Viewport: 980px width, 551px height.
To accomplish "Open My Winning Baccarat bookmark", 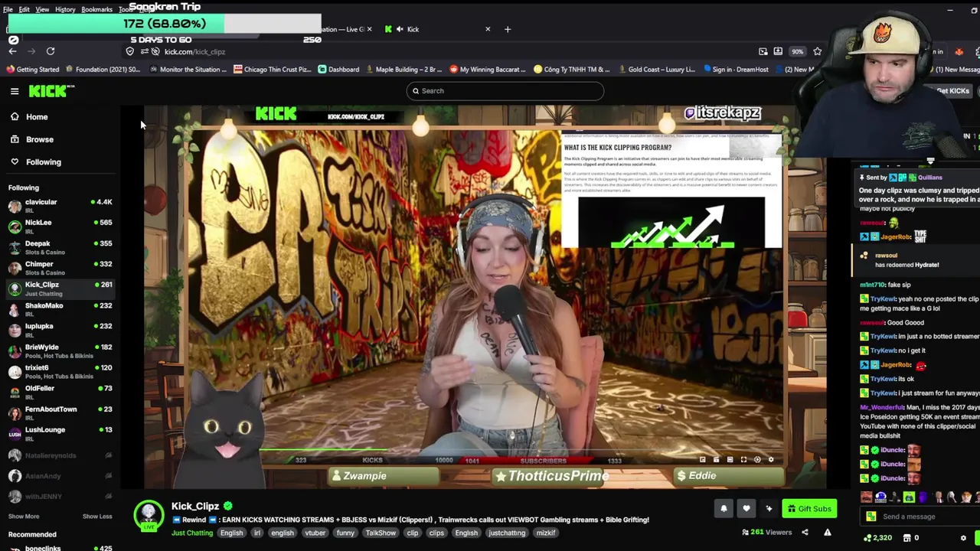I will [487, 70].
